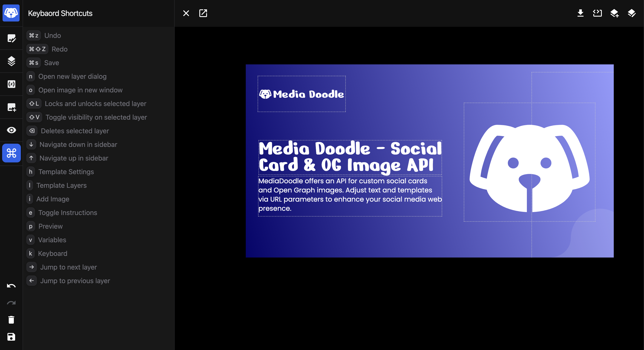Click the 'Keyboard' shortcut text

click(53, 254)
